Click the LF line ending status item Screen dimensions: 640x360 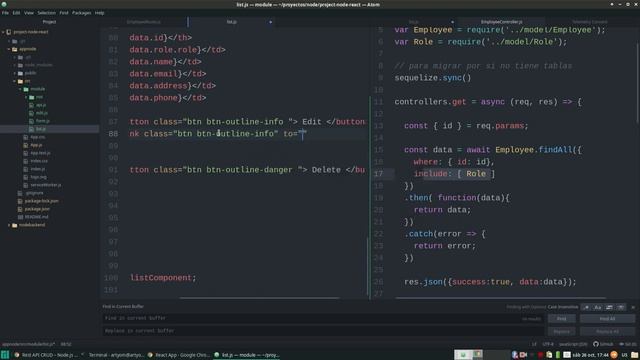(x=534, y=344)
